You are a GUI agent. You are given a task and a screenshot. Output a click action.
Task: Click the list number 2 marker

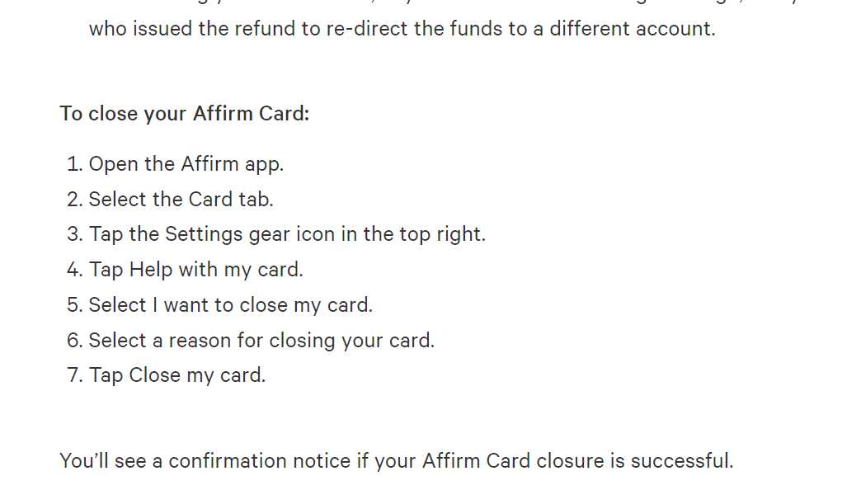coord(74,200)
